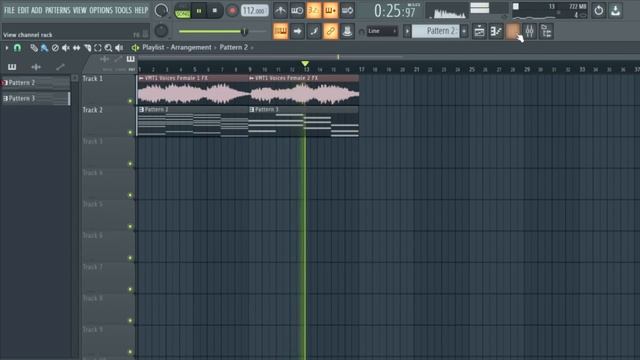Click the previous pattern arrow button

tap(407, 31)
